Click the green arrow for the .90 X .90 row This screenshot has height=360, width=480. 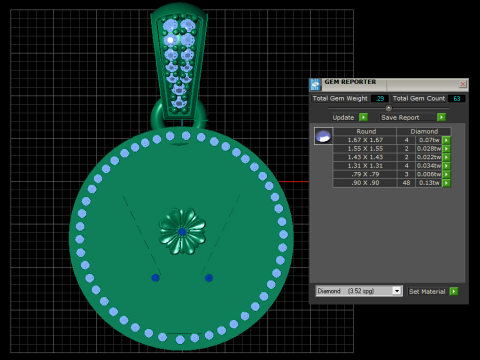click(446, 183)
